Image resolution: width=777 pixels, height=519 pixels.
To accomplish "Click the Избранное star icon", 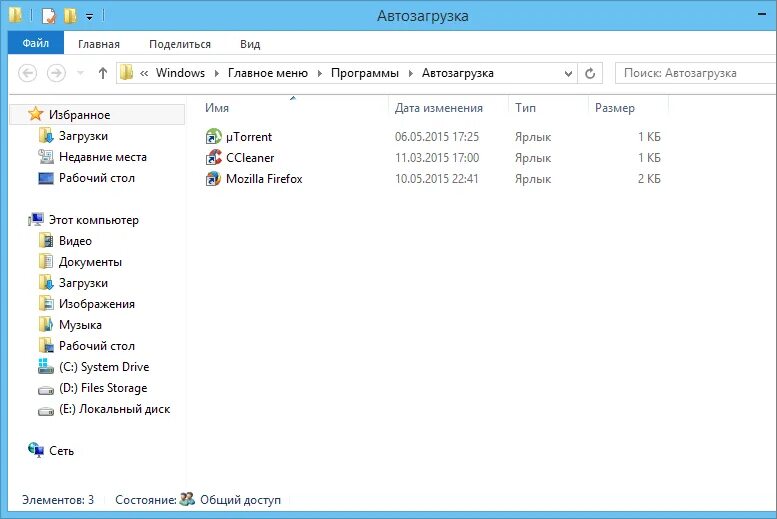I will [36, 114].
